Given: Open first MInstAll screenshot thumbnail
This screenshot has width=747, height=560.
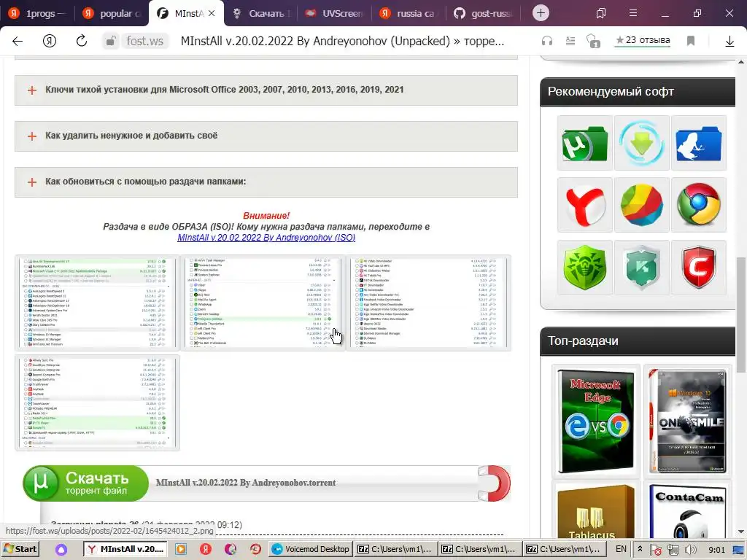Looking at the screenshot, I should tap(97, 303).
